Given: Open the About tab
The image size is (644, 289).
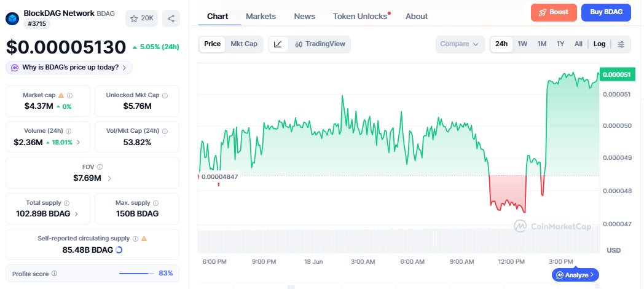Looking at the screenshot, I should tap(417, 17).
